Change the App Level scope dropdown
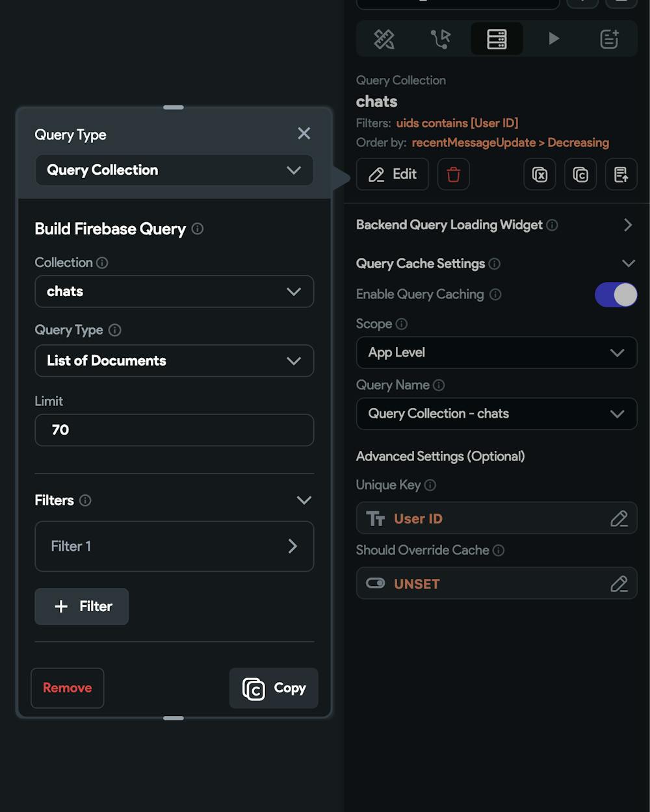The image size is (650, 812). tap(497, 353)
